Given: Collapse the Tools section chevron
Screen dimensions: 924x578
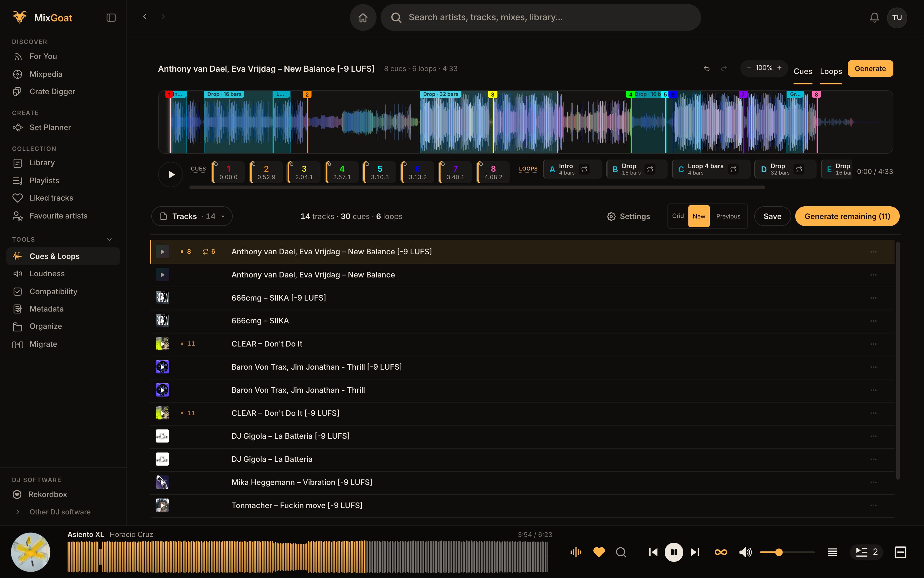Looking at the screenshot, I should click(110, 239).
